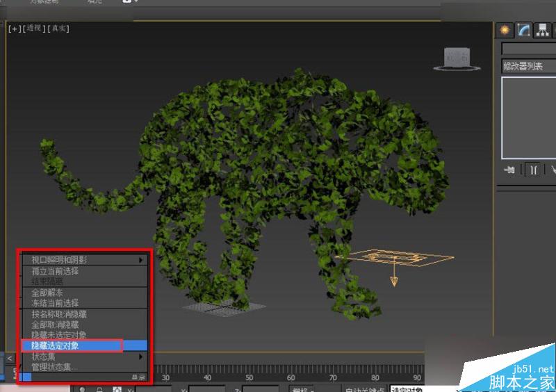This screenshot has height=392, width=556.
Task: Select 孤立当前选择 from the quad menu
Action: (x=55, y=271)
